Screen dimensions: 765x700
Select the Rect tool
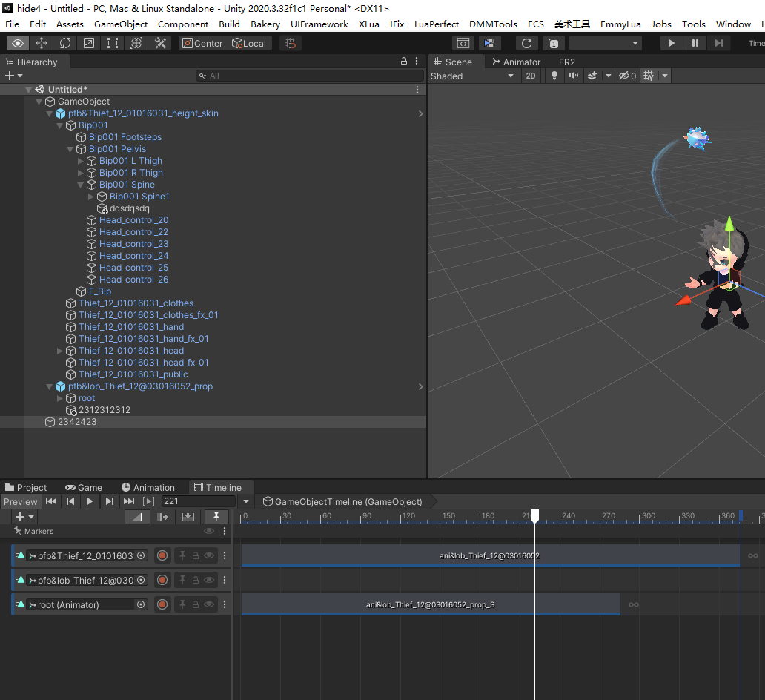pos(113,44)
